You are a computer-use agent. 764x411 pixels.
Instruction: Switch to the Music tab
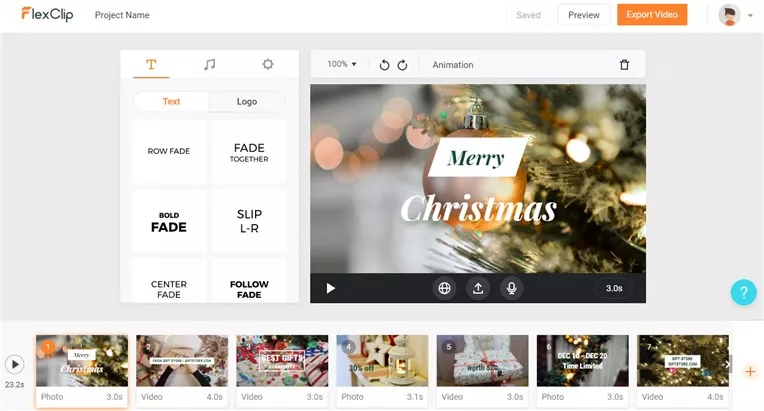point(210,64)
